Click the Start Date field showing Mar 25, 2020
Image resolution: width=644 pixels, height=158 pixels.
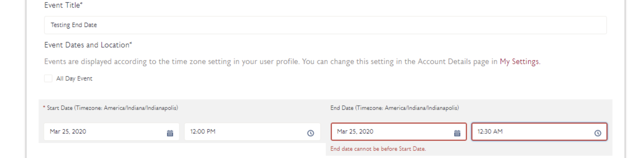coord(105,132)
